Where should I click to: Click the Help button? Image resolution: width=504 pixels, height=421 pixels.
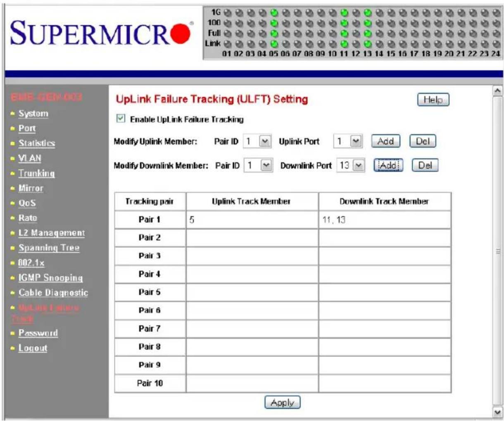(433, 100)
